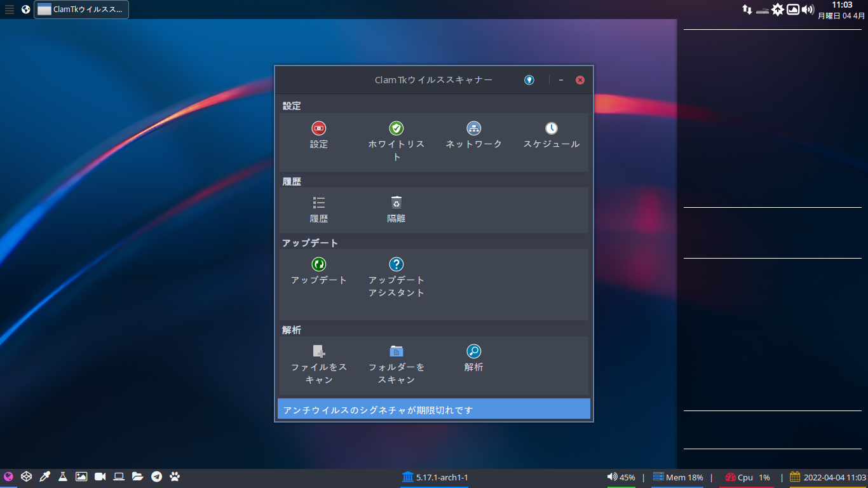
Task: Click the lightbulb about icon in ClamTk titlebar
Action: (529, 80)
